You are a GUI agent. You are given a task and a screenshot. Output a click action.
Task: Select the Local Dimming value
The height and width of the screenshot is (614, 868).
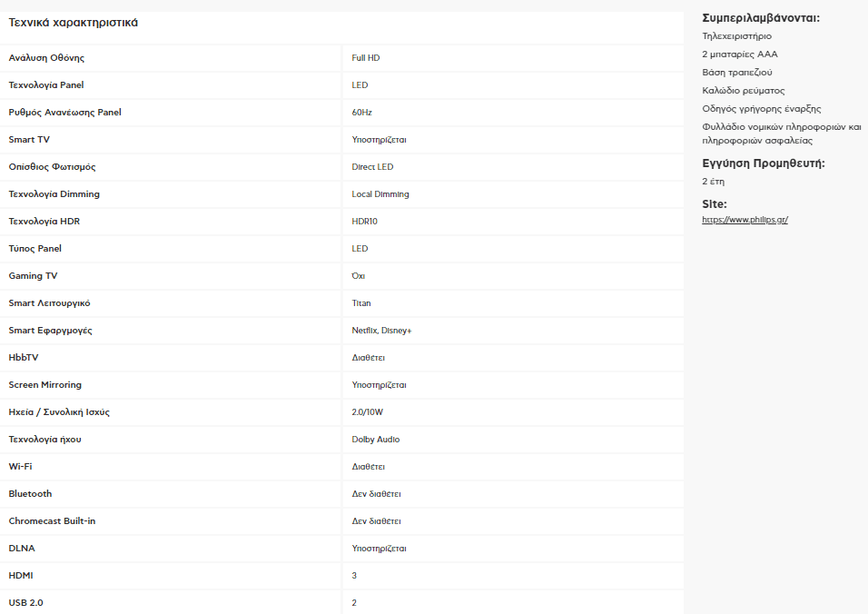coord(380,194)
